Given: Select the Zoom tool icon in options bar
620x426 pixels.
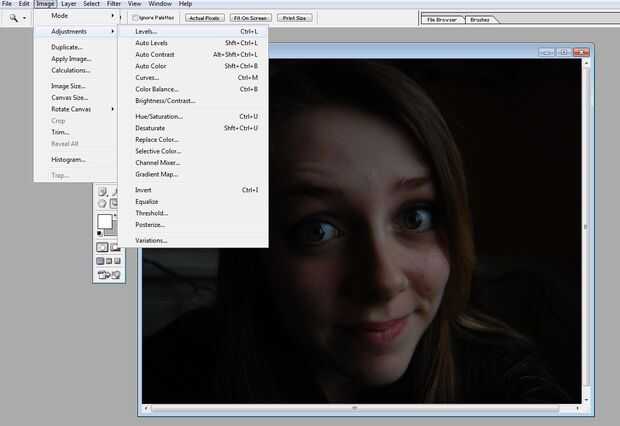Looking at the screenshot, I should (x=12, y=18).
